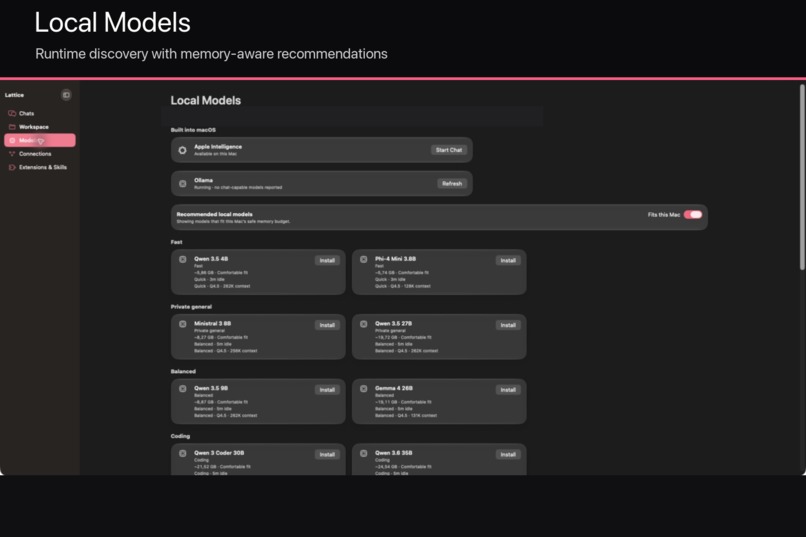The width and height of the screenshot is (806, 537).
Task: Install Gemma 4 26B
Action: pos(508,390)
